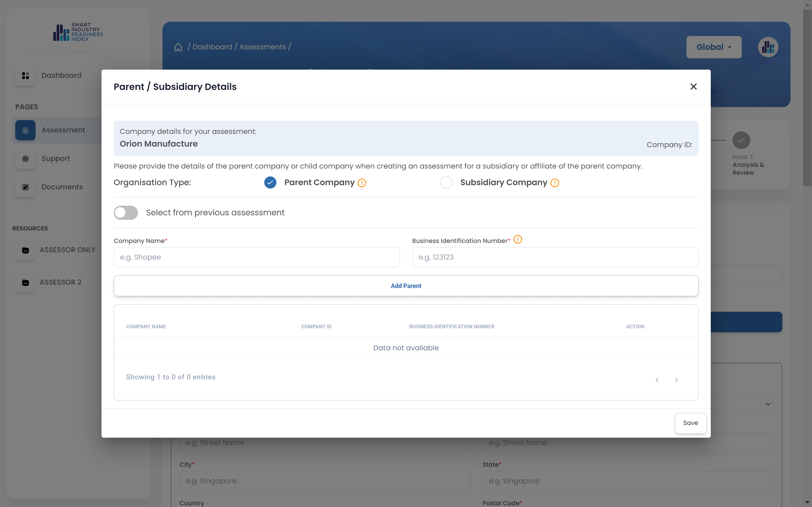The height and width of the screenshot is (507, 812).
Task: Open ASSESSOR 2 resource in sidebar
Action: point(60,282)
